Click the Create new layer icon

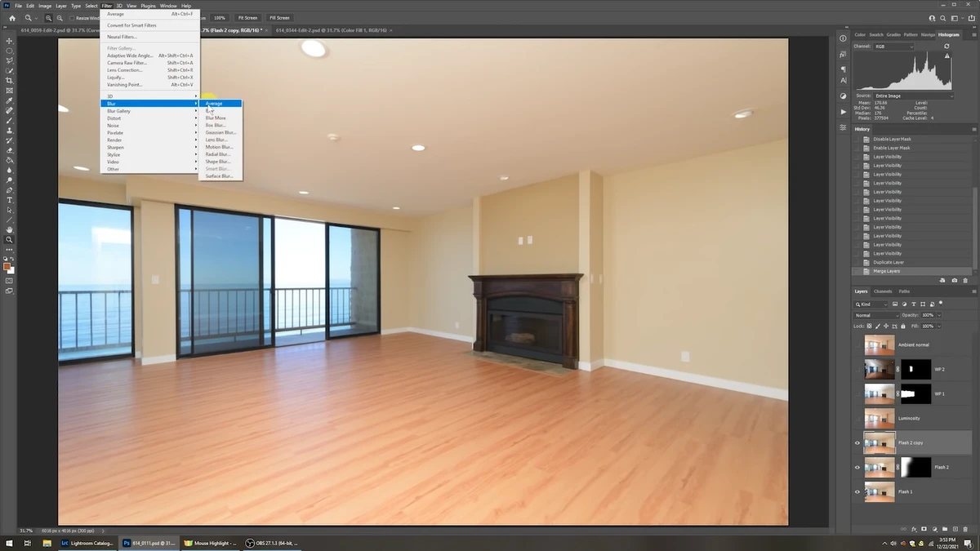point(955,529)
